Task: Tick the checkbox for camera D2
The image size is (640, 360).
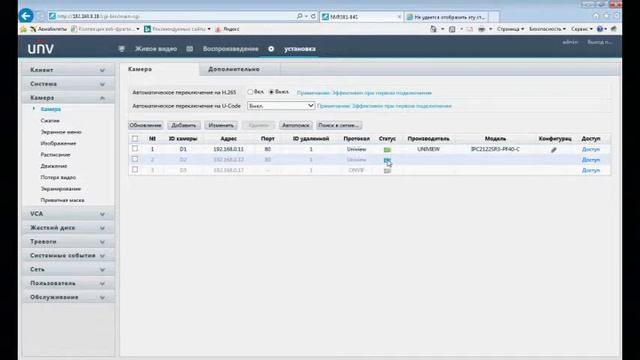Action: point(135,159)
